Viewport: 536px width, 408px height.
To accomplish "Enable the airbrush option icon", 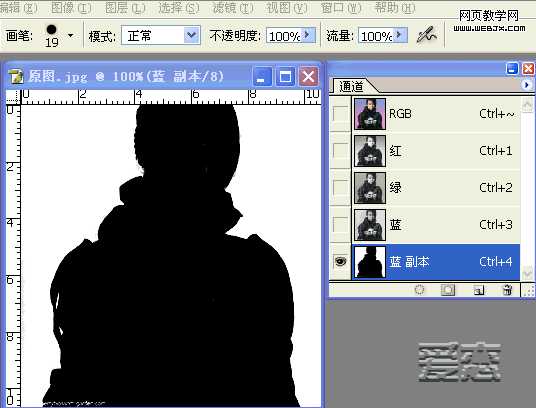I will (x=426, y=35).
